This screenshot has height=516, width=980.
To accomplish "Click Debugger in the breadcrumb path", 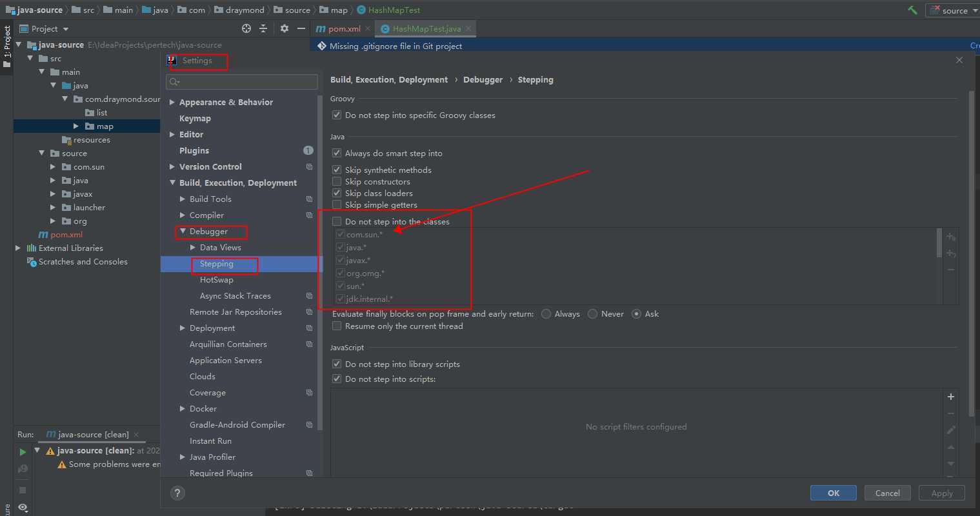I will (x=483, y=79).
